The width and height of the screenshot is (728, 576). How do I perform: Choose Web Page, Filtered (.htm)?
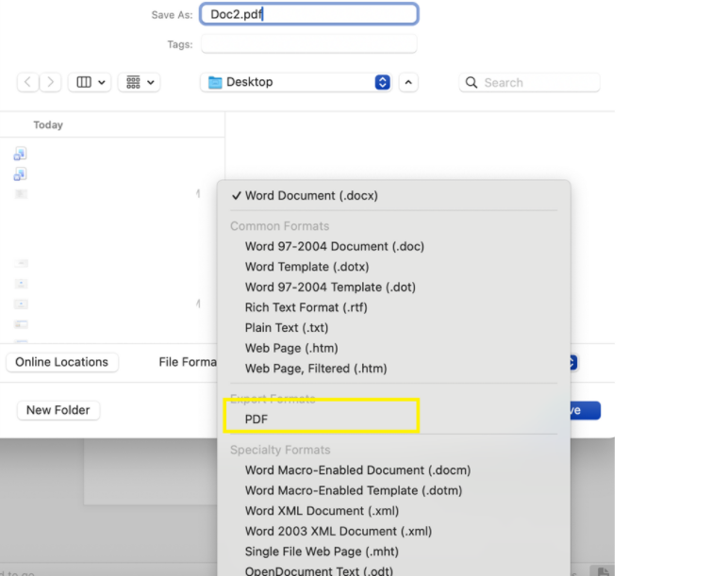point(394,369)
